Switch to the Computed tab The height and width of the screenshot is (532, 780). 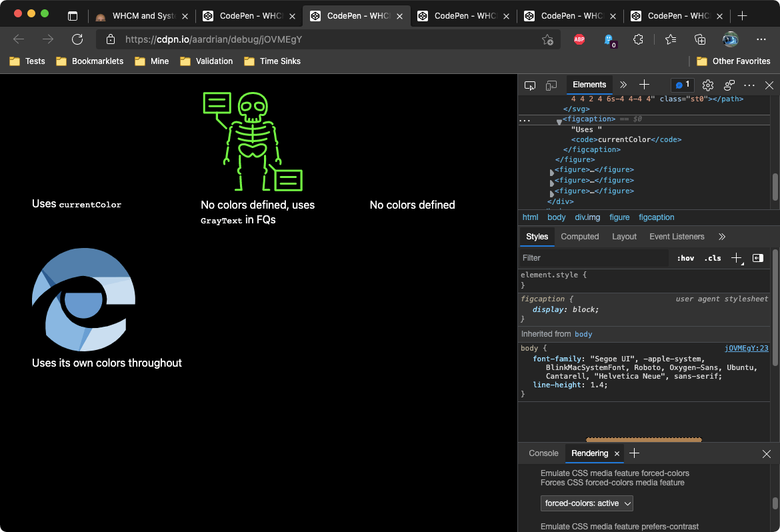click(x=579, y=237)
